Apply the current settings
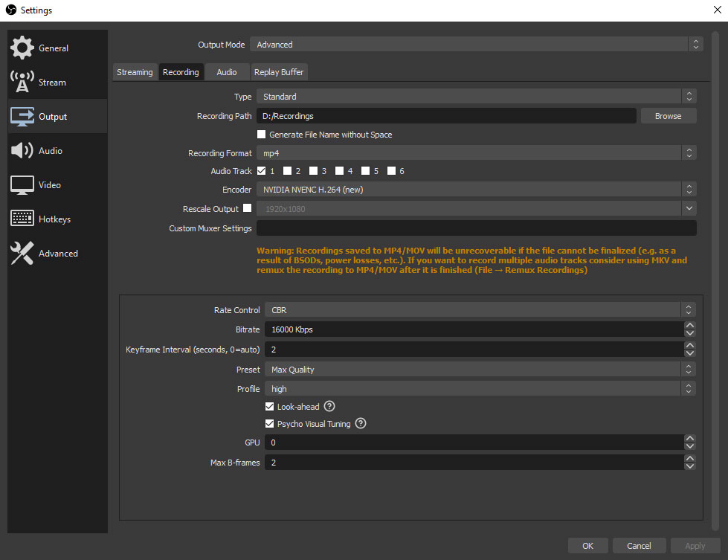Screen dimensions: 728x560 pyautogui.click(x=695, y=545)
